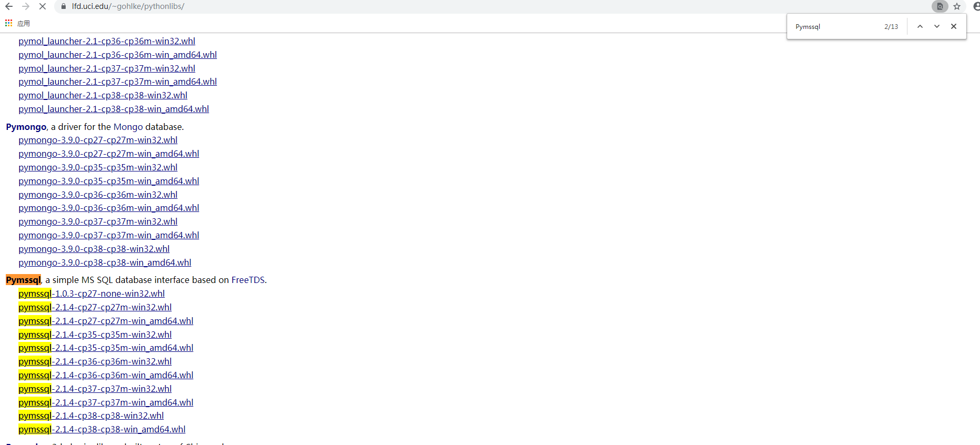The height and width of the screenshot is (445, 980).
Task: Go back to the previous page
Action: (9, 6)
